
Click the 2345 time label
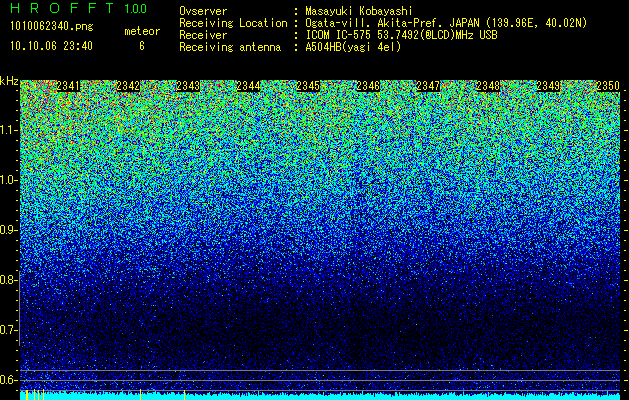coord(308,86)
